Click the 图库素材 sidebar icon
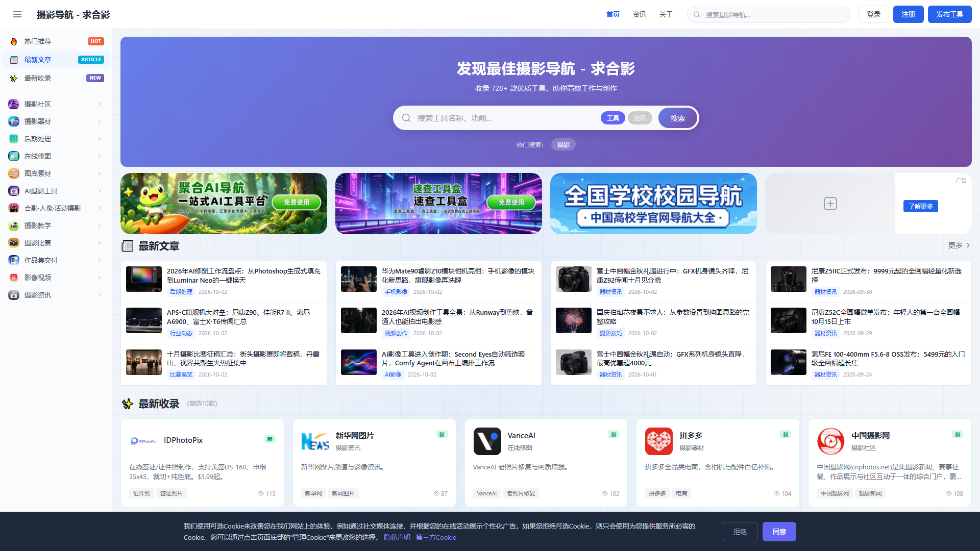 click(x=14, y=173)
